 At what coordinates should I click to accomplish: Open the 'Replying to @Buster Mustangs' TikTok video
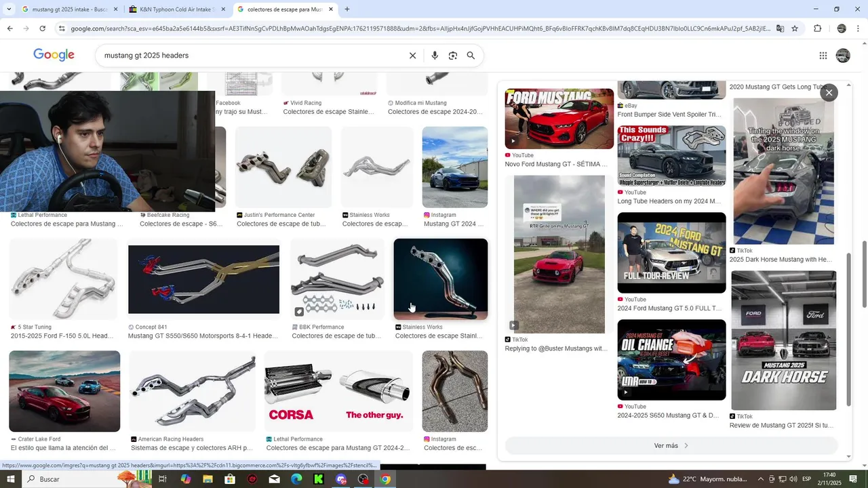(559, 254)
